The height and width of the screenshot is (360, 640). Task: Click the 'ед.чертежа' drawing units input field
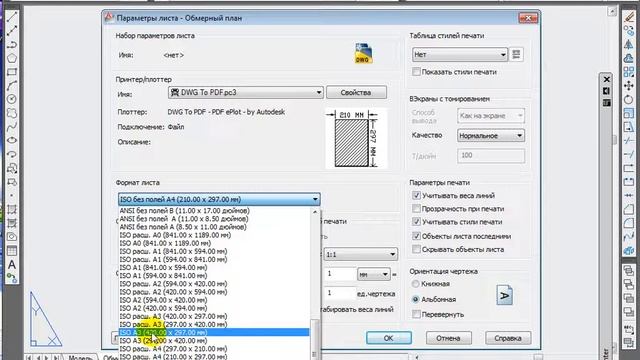pyautogui.click(x=340, y=293)
